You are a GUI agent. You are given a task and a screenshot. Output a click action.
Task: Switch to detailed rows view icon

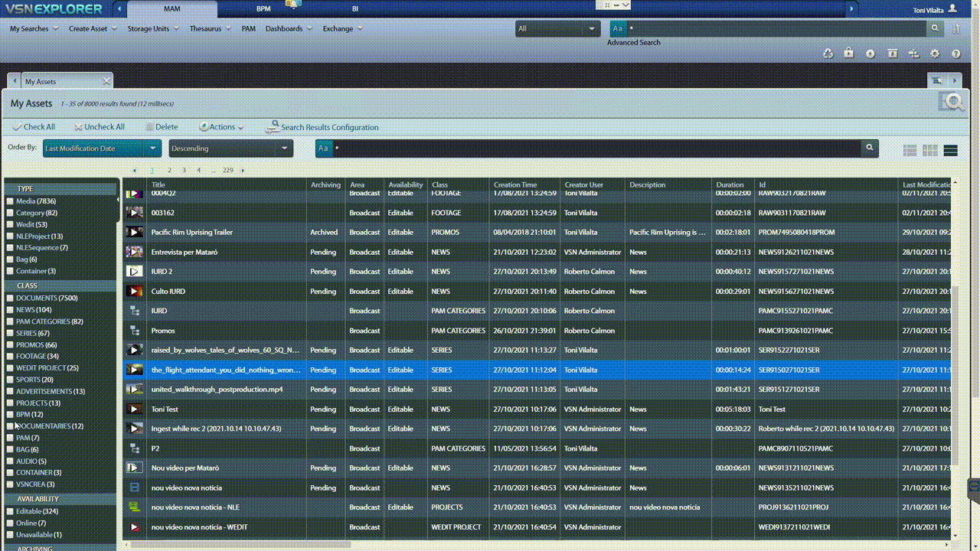[951, 151]
